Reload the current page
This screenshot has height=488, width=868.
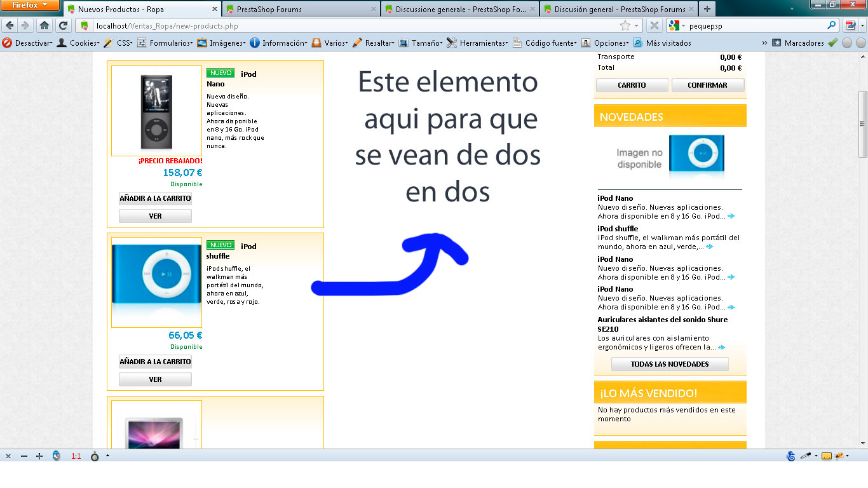(63, 25)
